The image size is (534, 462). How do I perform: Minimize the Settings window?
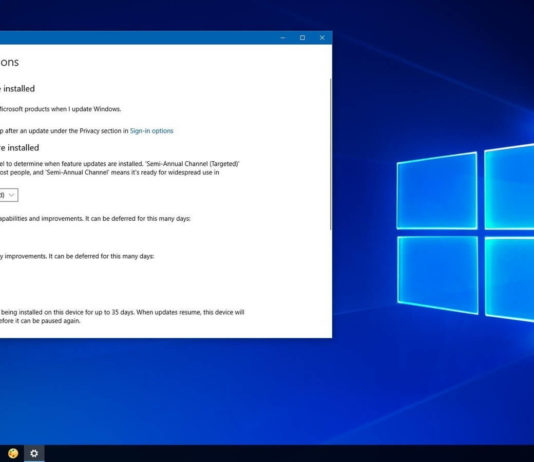coord(283,38)
